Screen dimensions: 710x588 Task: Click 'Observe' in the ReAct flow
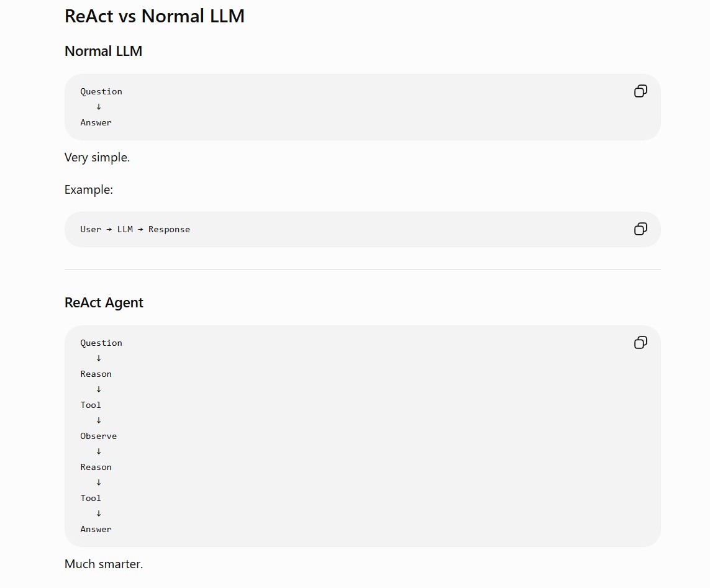[x=98, y=436]
